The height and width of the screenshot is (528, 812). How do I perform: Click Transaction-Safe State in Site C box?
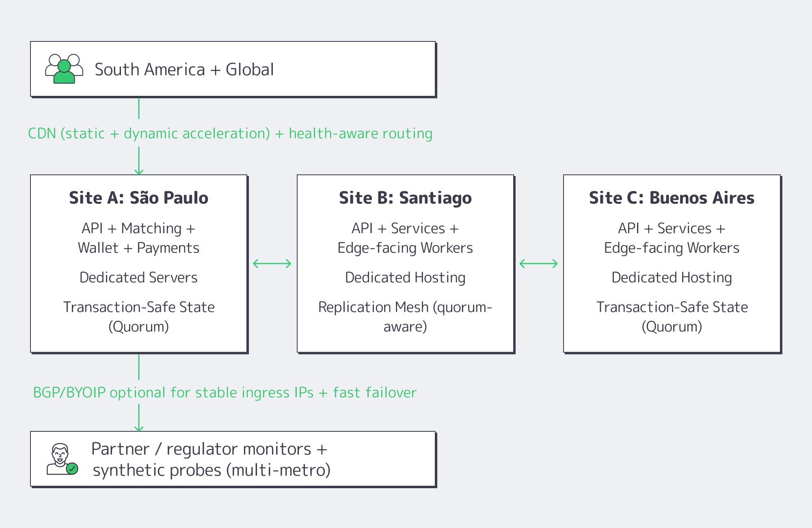672,307
